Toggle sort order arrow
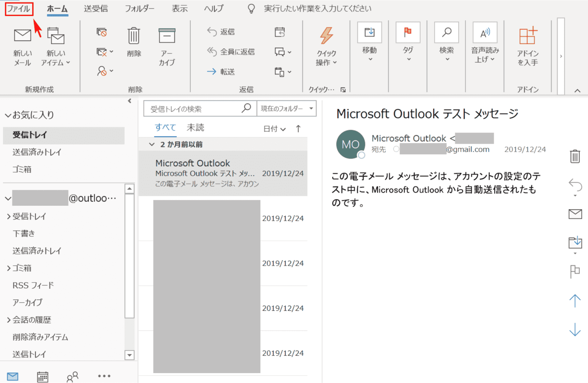Screen dimensions: 588x383 click(298, 129)
